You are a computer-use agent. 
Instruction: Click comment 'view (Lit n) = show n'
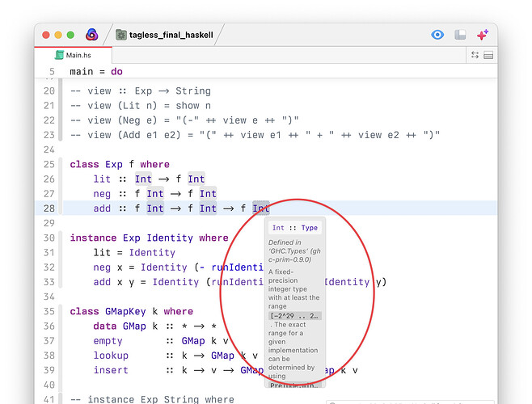coord(141,106)
